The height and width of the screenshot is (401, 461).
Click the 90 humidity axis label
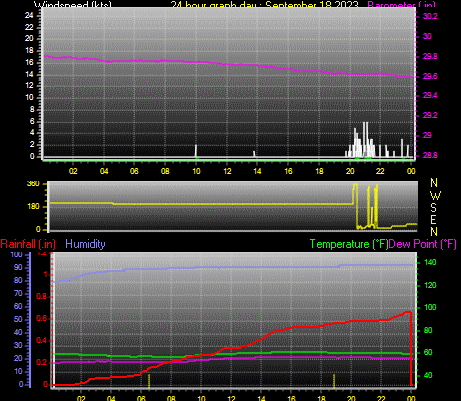click(18, 267)
